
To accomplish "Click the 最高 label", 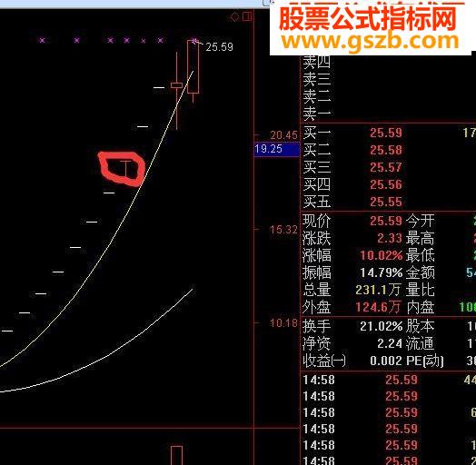I will pos(421,238).
